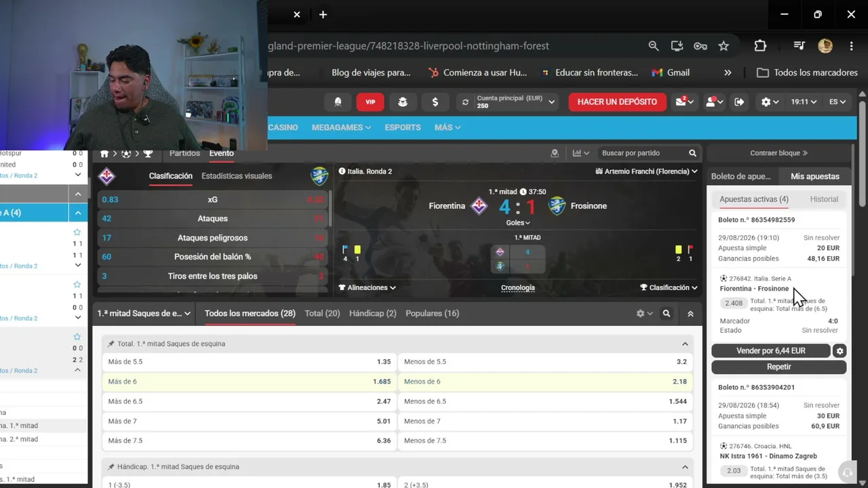Click Contraer bloque link
Viewport: 868px width, 488px height.
pos(778,153)
